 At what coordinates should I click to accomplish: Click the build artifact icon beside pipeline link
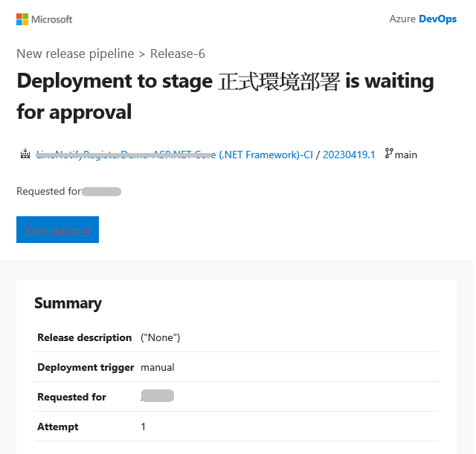click(x=25, y=154)
